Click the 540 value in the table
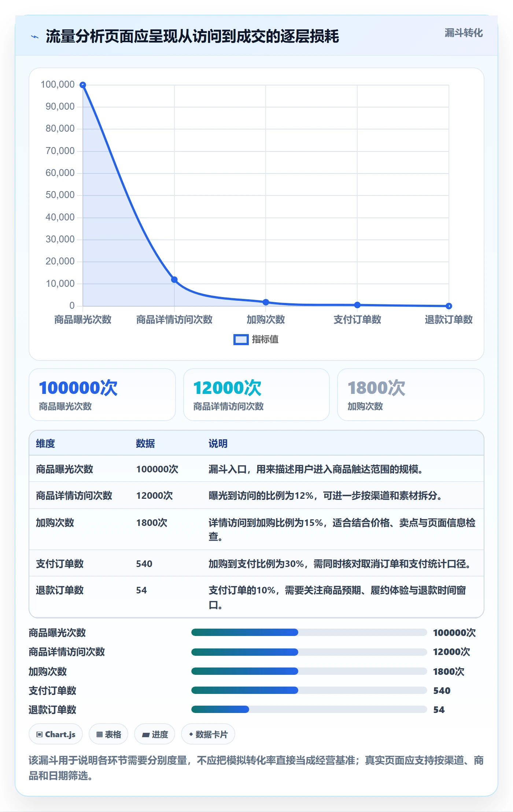This screenshot has width=513, height=812. 144,564
